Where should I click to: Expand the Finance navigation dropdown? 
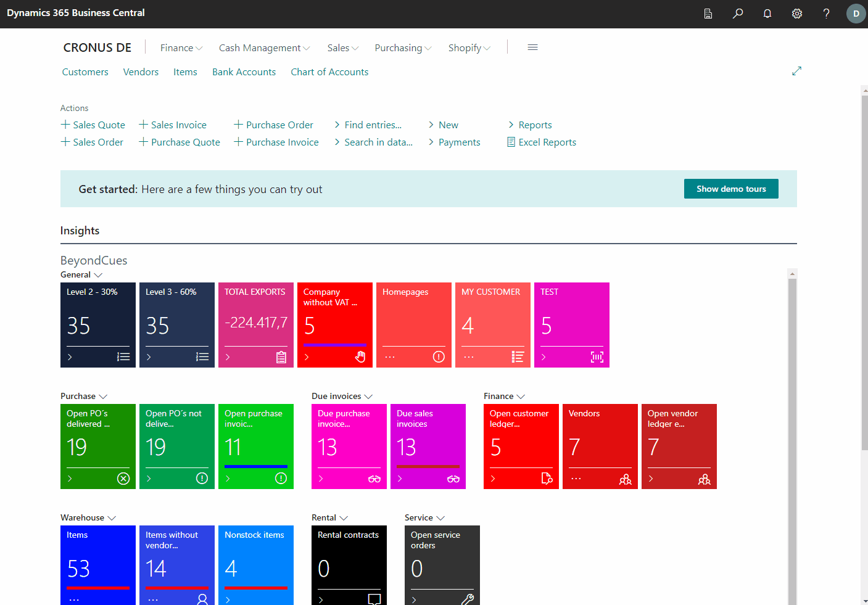click(181, 48)
